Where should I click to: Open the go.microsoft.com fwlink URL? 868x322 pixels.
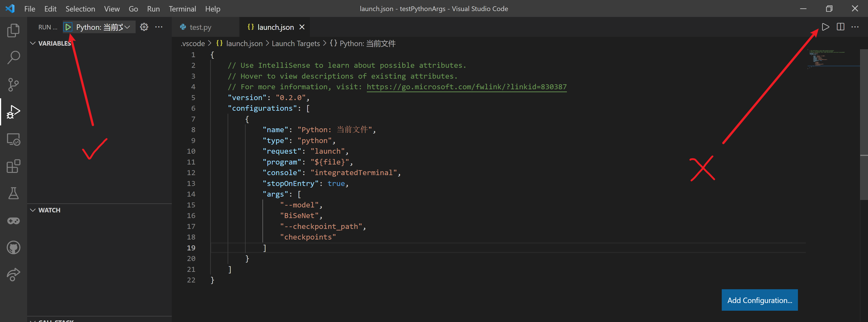pyautogui.click(x=466, y=87)
